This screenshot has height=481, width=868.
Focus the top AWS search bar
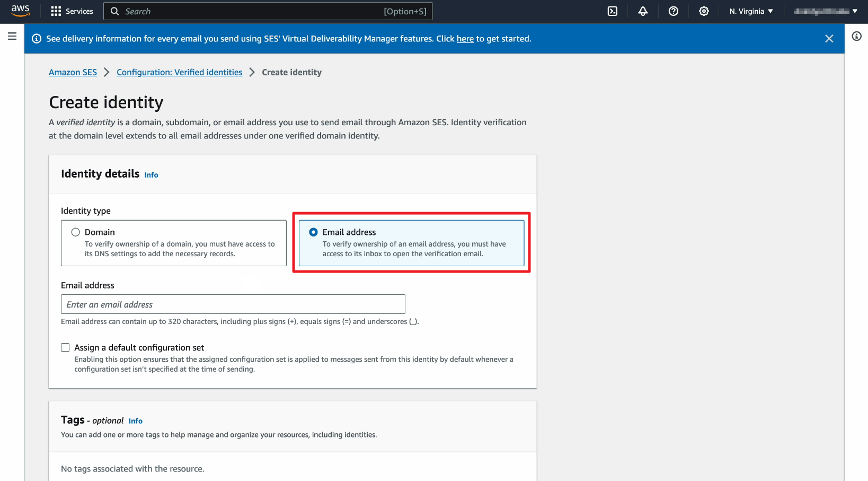(268, 11)
